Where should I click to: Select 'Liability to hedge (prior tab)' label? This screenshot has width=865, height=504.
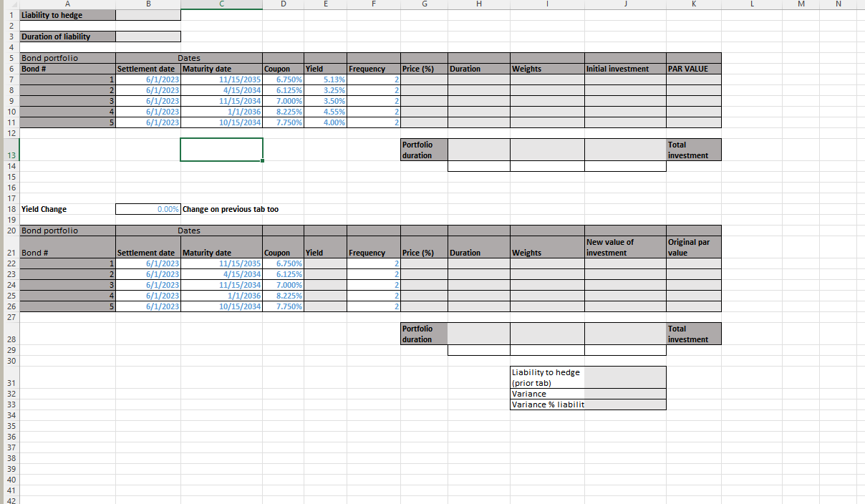(x=548, y=377)
